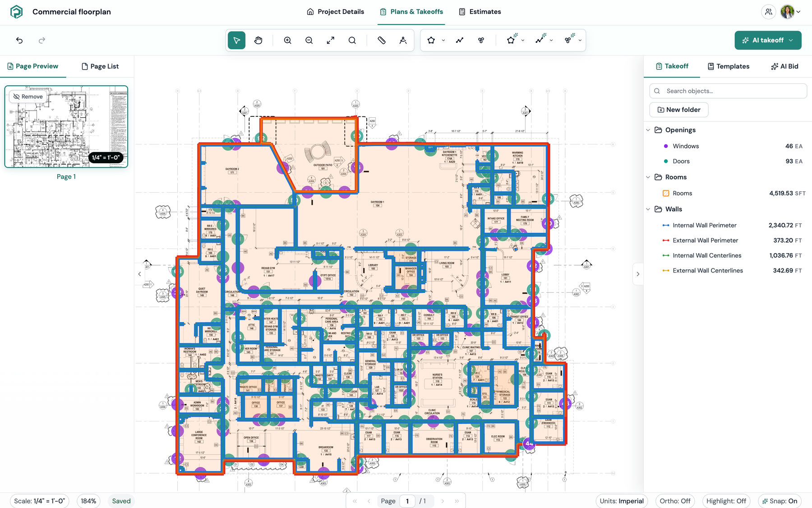The width and height of the screenshot is (812, 508).
Task: Click the redo arrow icon
Action: tap(42, 40)
